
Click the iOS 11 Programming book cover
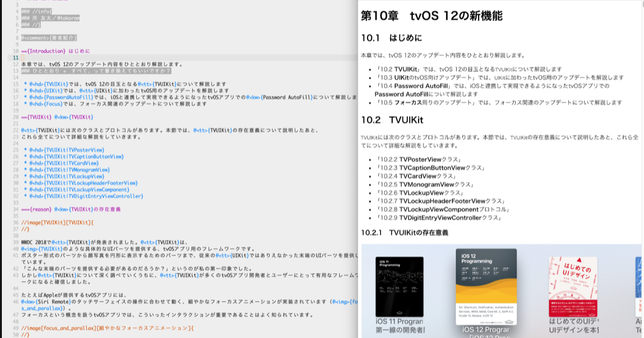coord(399,286)
